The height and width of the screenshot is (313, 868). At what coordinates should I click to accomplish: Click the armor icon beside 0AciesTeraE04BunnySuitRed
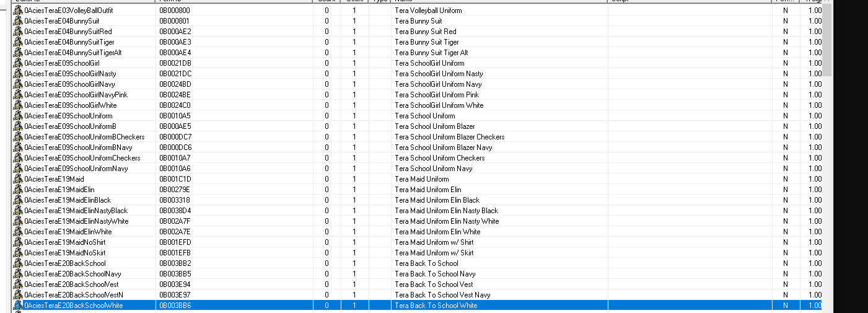point(17,32)
